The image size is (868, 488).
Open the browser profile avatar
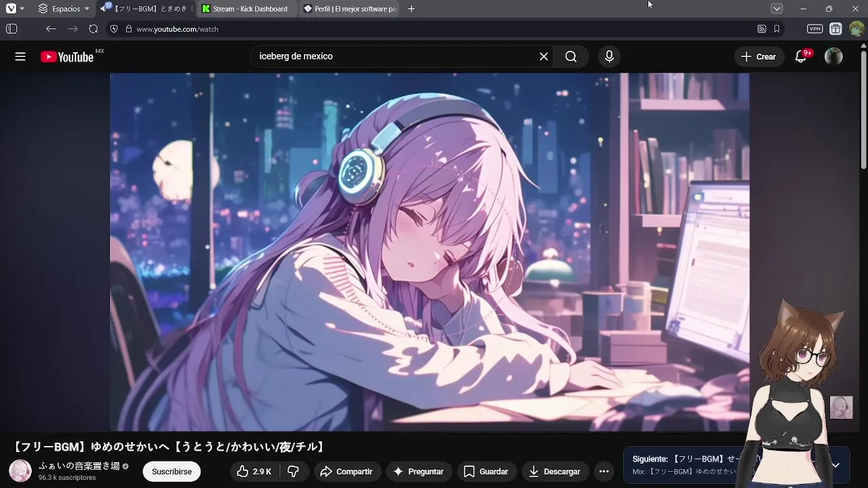[x=856, y=29]
